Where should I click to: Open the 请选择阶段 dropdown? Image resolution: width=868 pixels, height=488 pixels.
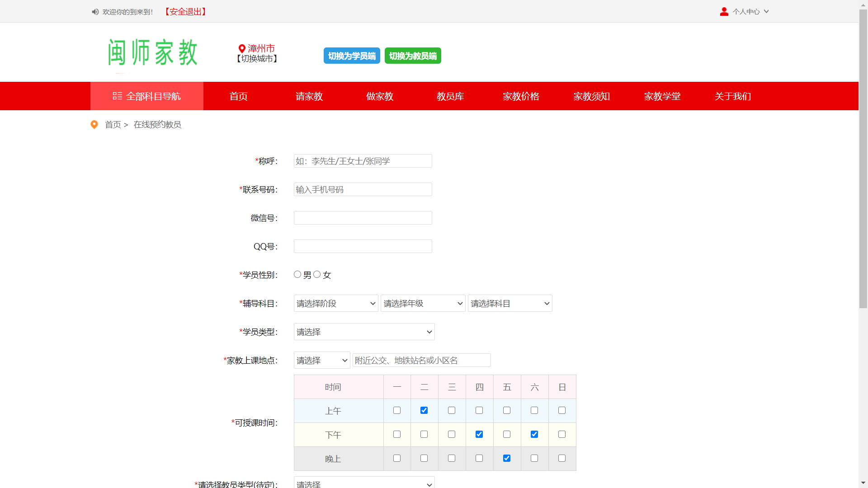click(x=335, y=303)
